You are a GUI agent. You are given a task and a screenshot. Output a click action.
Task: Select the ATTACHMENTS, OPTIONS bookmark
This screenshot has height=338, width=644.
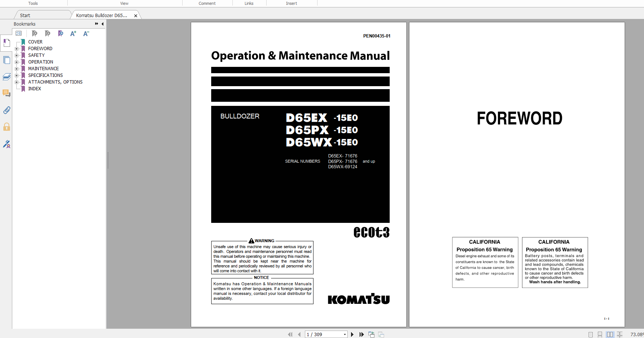click(x=55, y=82)
